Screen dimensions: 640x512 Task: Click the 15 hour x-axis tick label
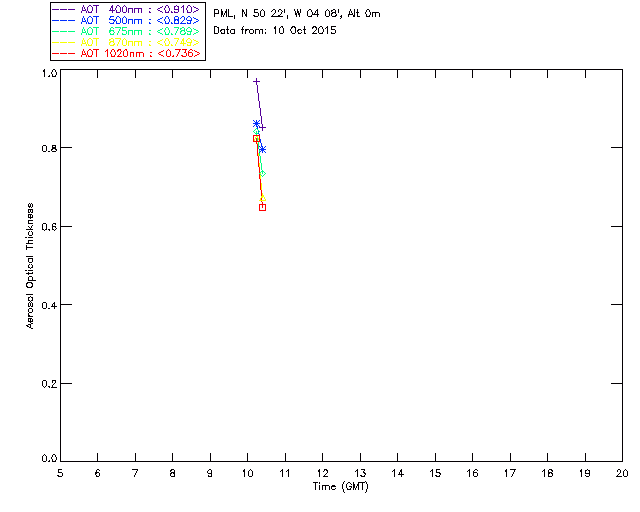435,473
